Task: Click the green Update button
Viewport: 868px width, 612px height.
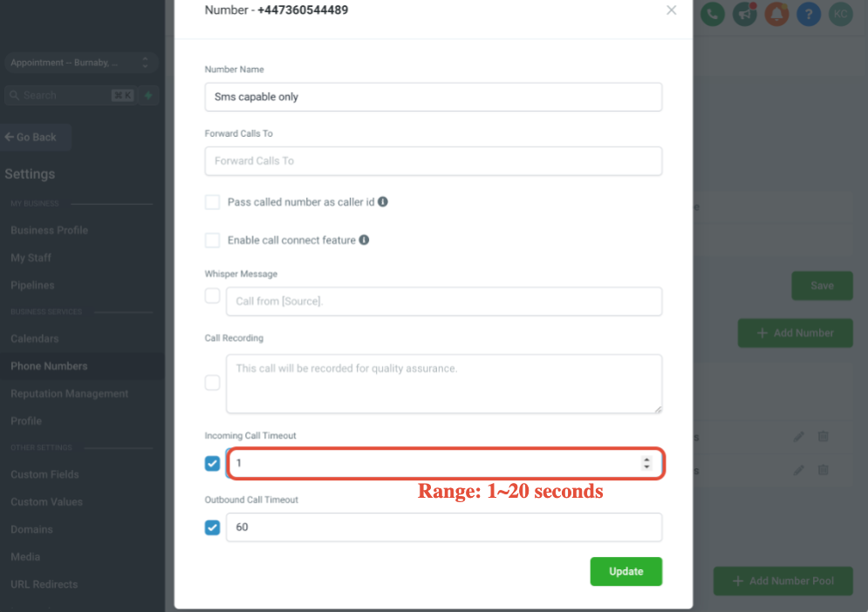Action: coord(626,572)
